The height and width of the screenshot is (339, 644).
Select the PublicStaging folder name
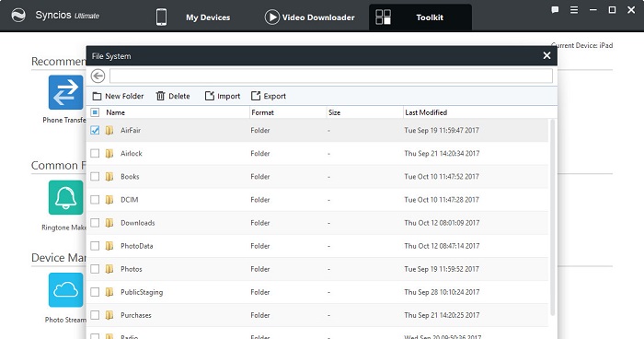coord(142,292)
